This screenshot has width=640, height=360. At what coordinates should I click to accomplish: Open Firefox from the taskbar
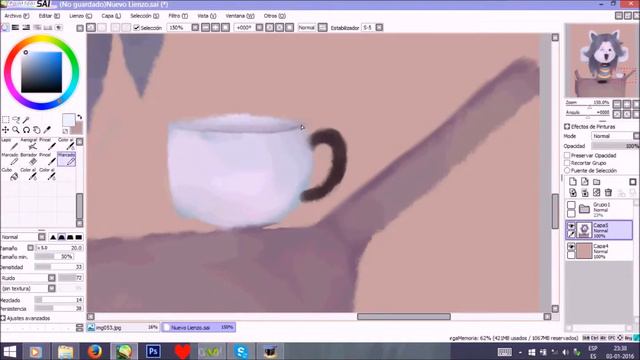click(x=94, y=351)
